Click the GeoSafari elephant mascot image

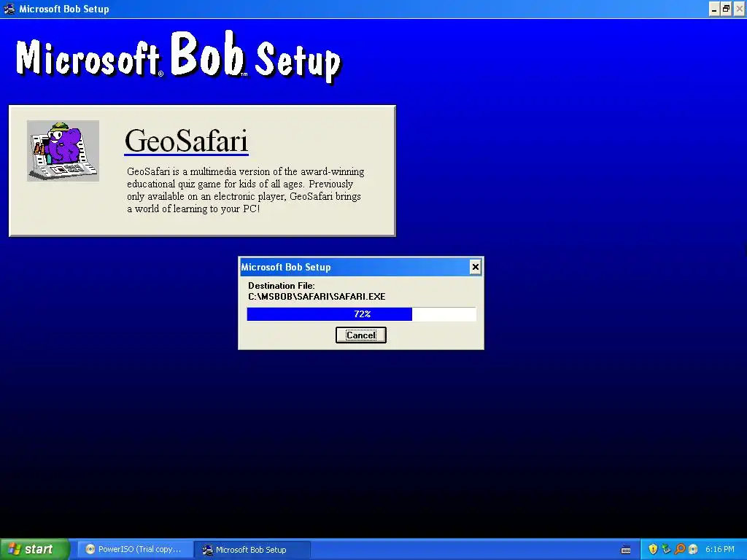[x=63, y=150]
